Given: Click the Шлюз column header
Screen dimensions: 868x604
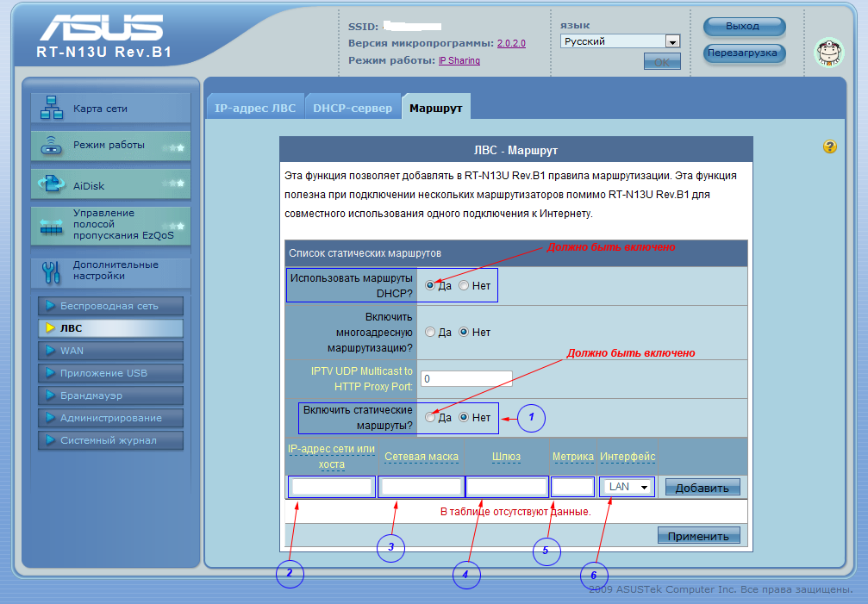Looking at the screenshot, I should pyautogui.click(x=507, y=457).
